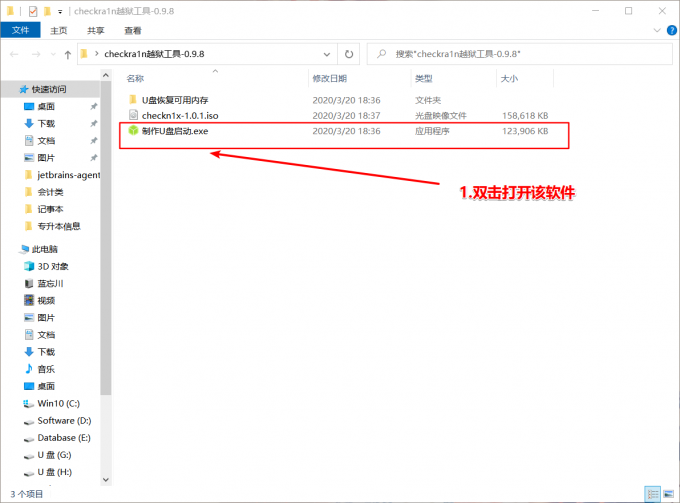Switch to the 主页 ribbon tab
The image size is (680, 503).
[x=59, y=30]
